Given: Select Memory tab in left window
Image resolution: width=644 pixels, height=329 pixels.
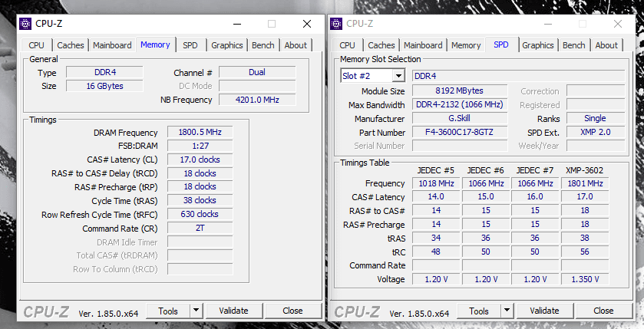Looking at the screenshot, I should [x=155, y=44].
